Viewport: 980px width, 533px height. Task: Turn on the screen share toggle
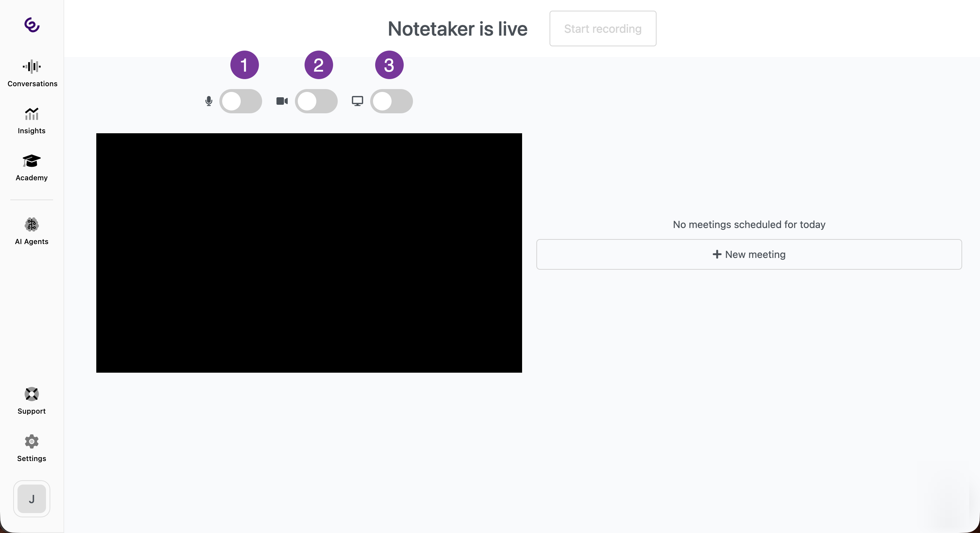click(x=391, y=101)
